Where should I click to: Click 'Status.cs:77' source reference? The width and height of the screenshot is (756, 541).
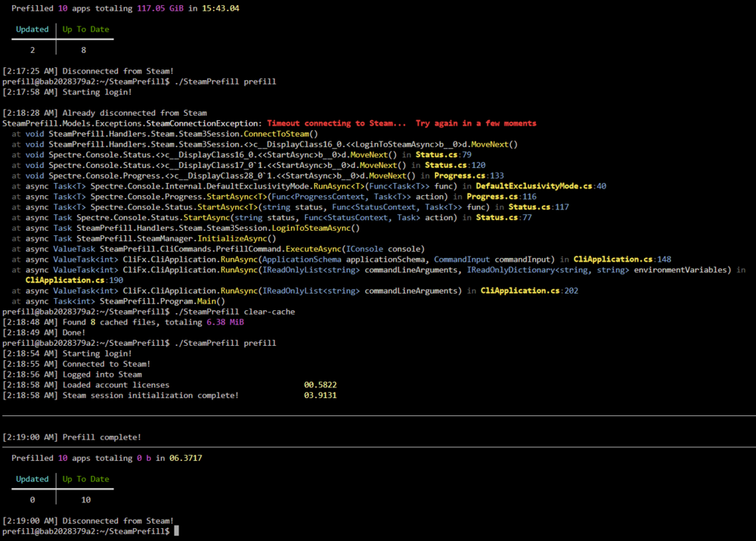point(503,217)
